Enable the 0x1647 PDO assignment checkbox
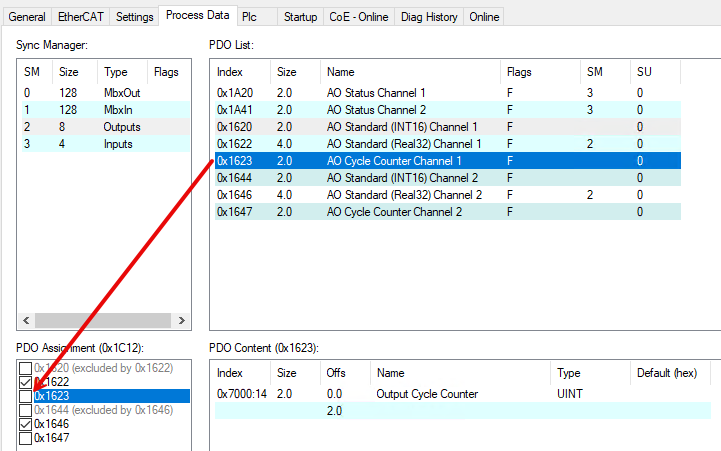The image size is (721, 451). (x=25, y=438)
